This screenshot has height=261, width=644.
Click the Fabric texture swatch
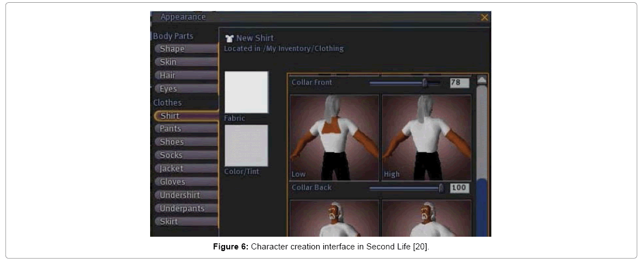coord(246,92)
